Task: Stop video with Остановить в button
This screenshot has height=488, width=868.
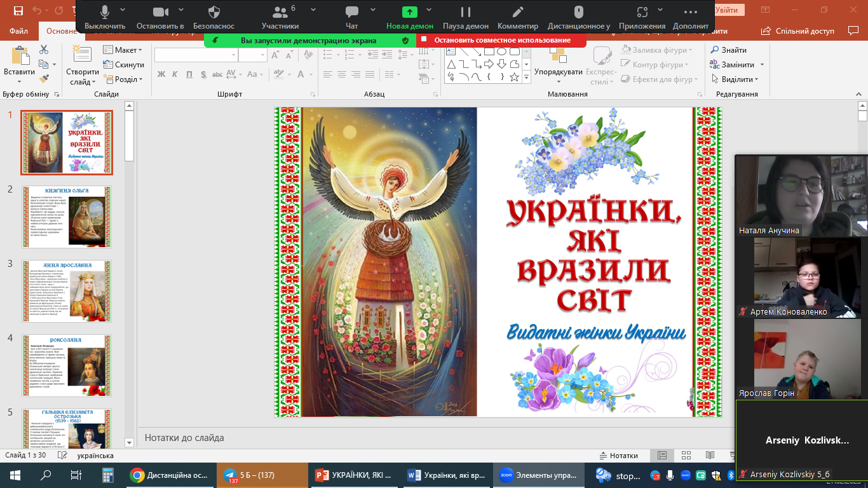Action: (x=160, y=17)
